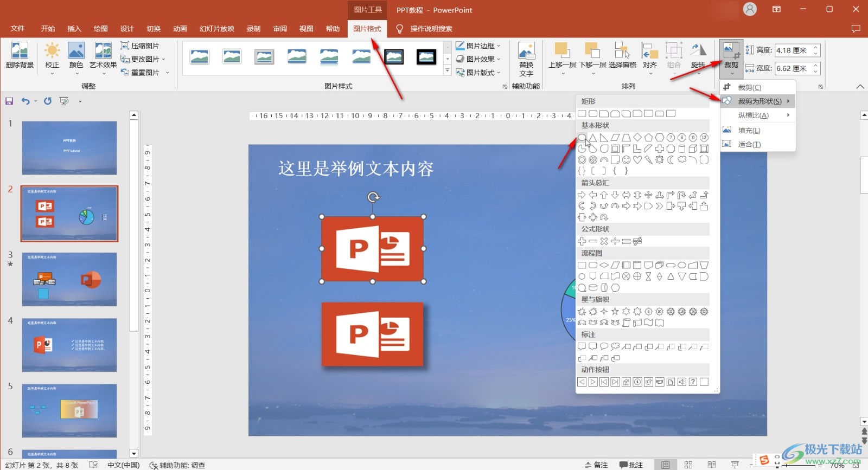
Task: Click Compress Pictures (压缩图片)
Action: pyautogui.click(x=140, y=46)
